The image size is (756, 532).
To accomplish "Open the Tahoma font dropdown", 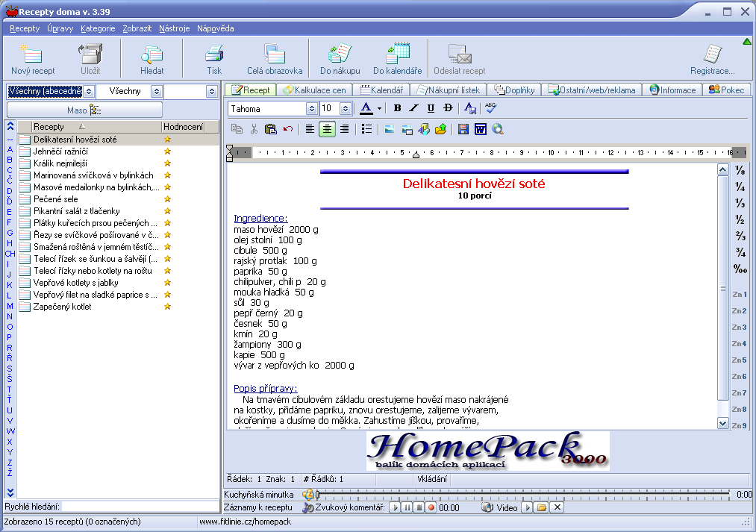I will (x=311, y=108).
